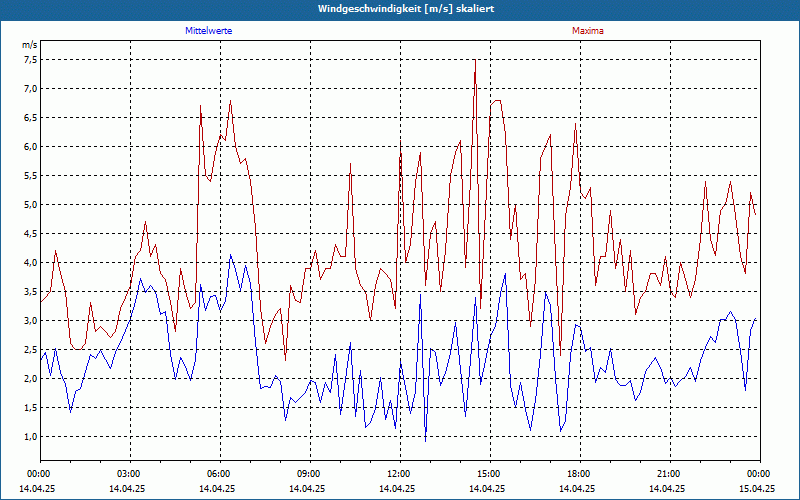Click the 4,0 y-axis value
Image resolution: width=800 pixels, height=500 pixels.
click(x=31, y=263)
